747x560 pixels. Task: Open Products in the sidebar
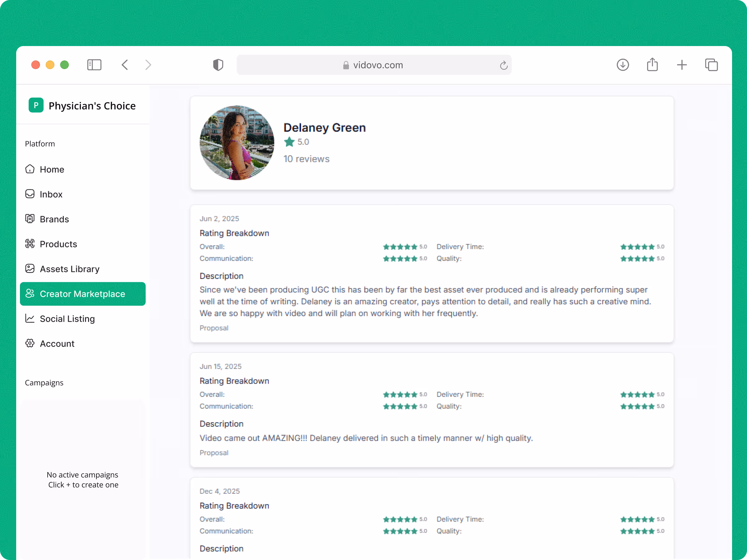[x=83, y=244]
